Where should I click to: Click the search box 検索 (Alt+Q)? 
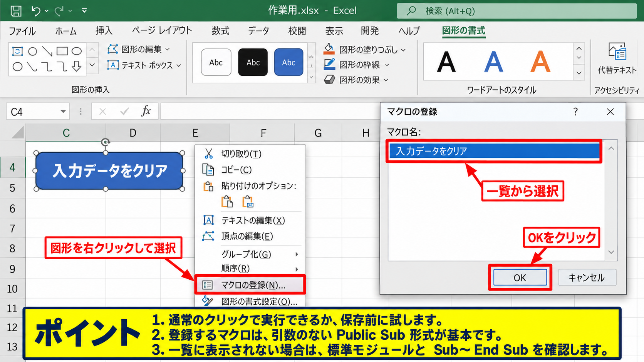pyautogui.click(x=517, y=11)
